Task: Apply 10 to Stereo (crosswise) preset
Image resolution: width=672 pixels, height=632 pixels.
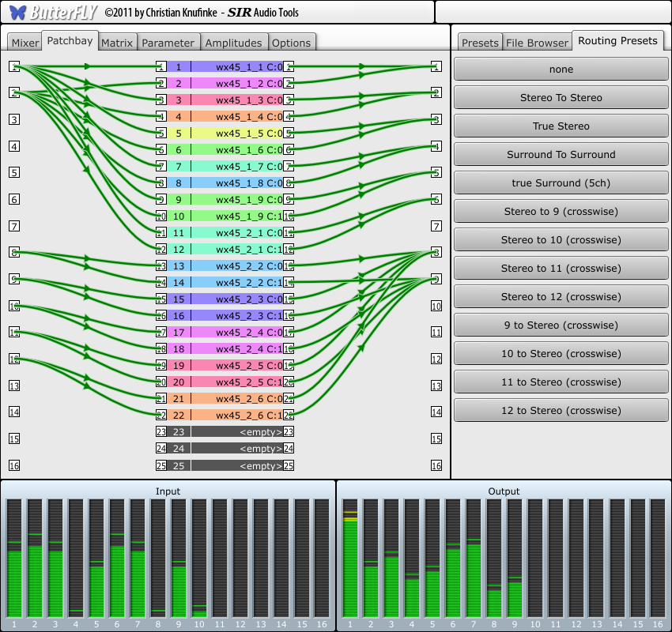Action: 561,353
